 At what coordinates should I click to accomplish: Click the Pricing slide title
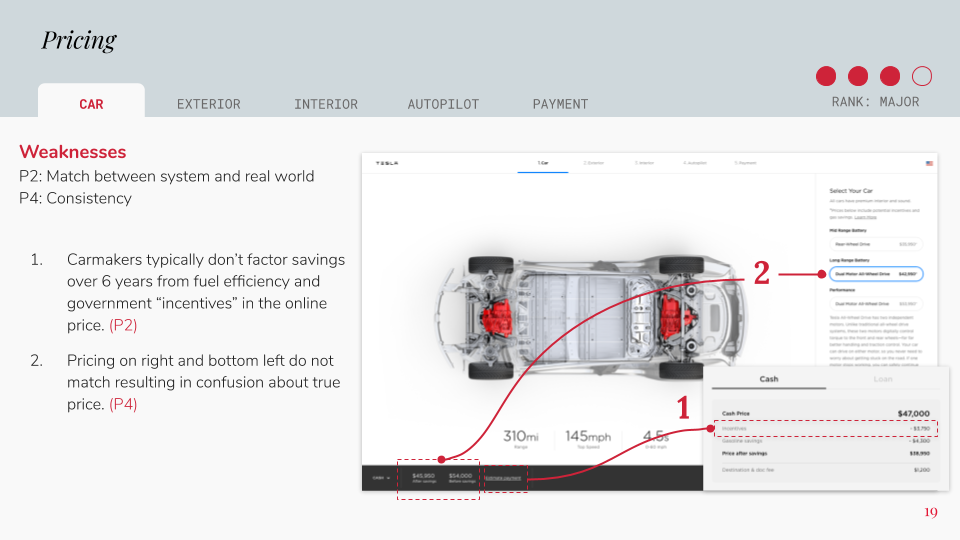79,40
